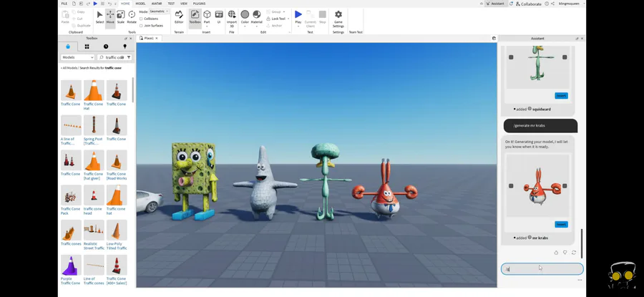The width and height of the screenshot is (644, 297).
Task: Click Insert for the mr krabs model
Action: click(x=561, y=224)
